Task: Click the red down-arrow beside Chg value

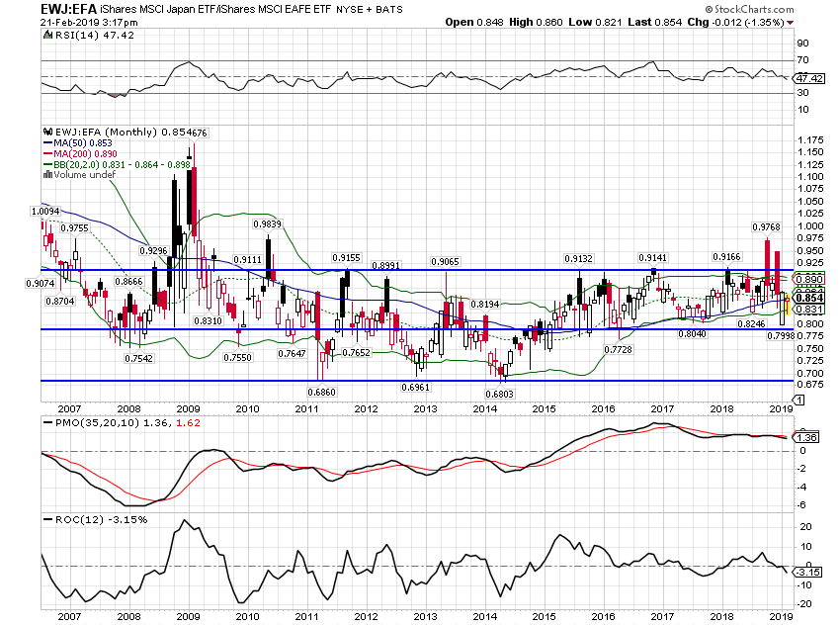Action: [791, 23]
